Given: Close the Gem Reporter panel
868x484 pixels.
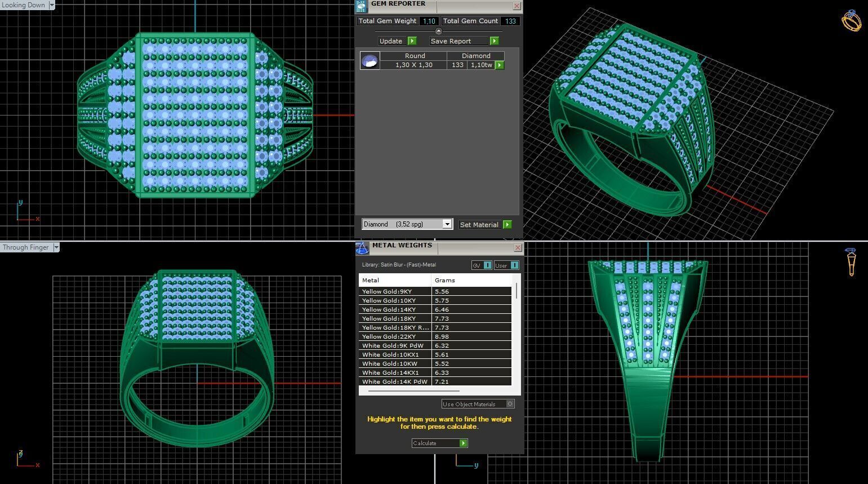Looking at the screenshot, I should (517, 6).
